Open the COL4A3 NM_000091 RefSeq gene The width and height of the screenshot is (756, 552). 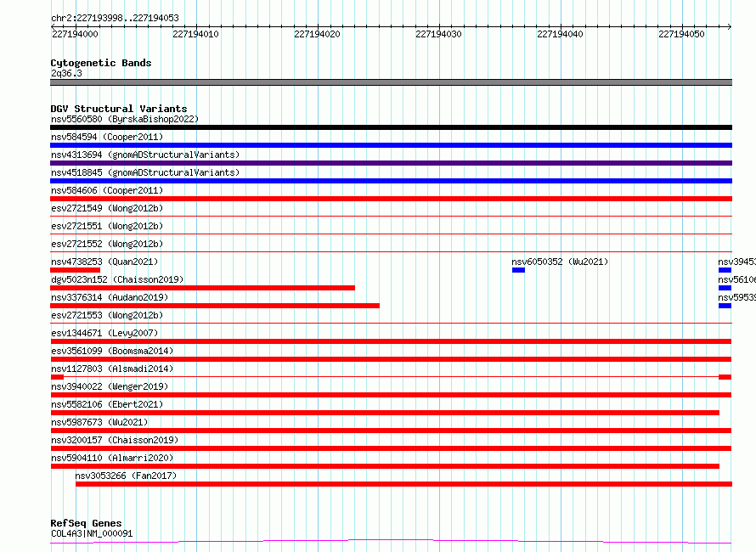tap(92, 534)
